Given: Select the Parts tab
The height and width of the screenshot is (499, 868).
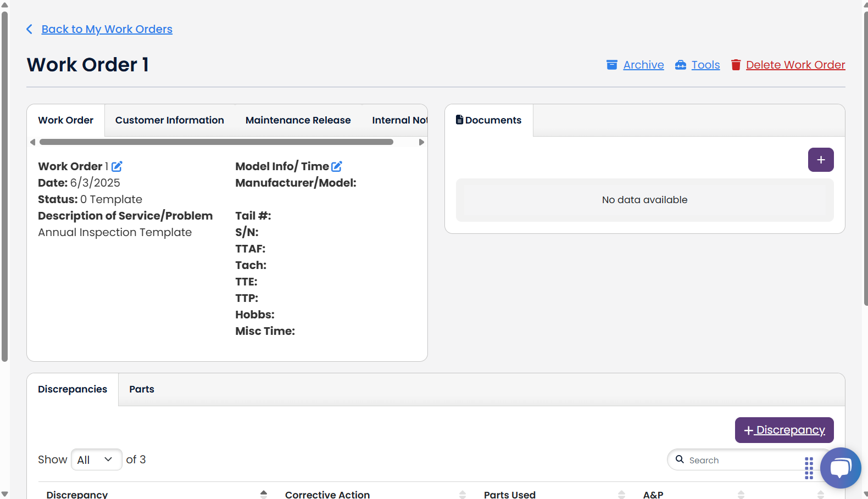Looking at the screenshot, I should tap(142, 389).
